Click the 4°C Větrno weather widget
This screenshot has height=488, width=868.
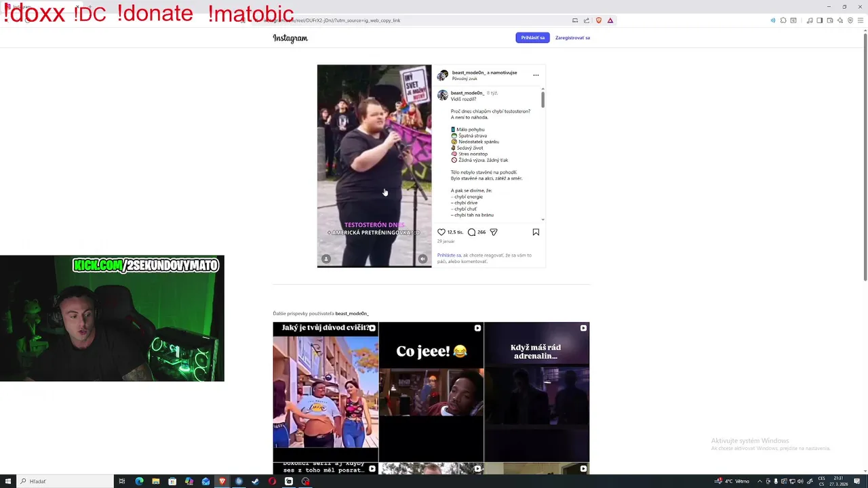[732, 481]
